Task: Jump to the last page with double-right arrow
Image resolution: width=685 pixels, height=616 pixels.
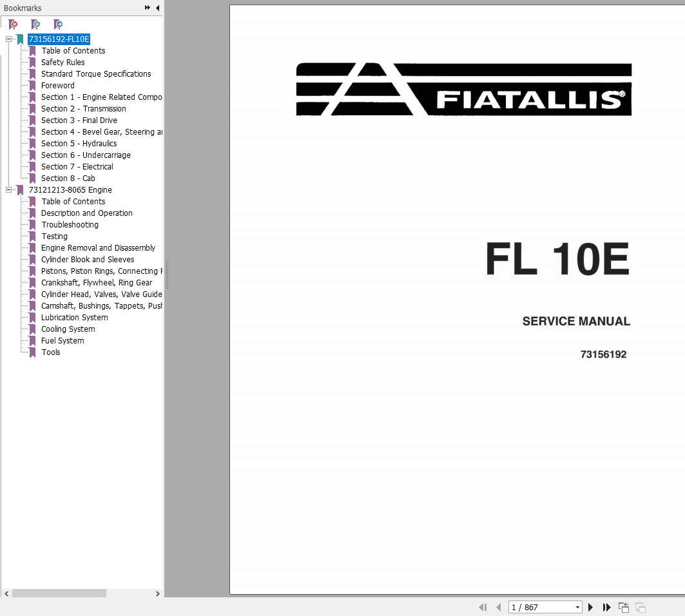Action: pos(606,607)
